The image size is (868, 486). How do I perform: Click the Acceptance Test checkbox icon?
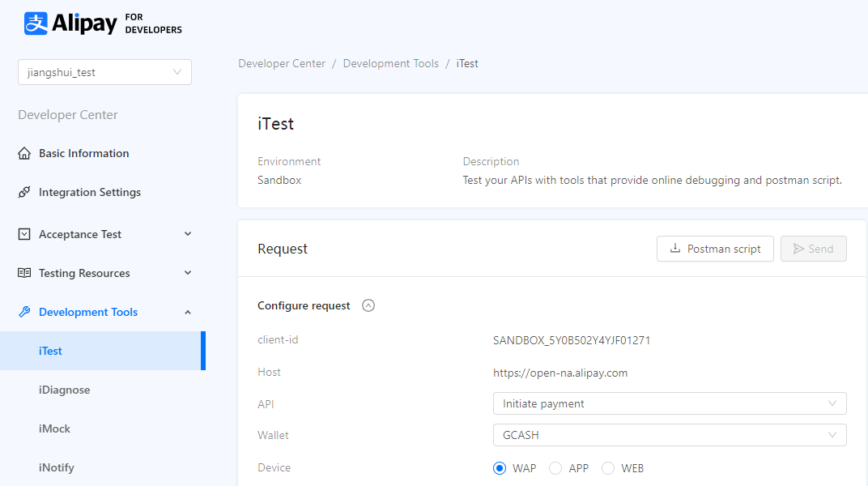[24, 234]
